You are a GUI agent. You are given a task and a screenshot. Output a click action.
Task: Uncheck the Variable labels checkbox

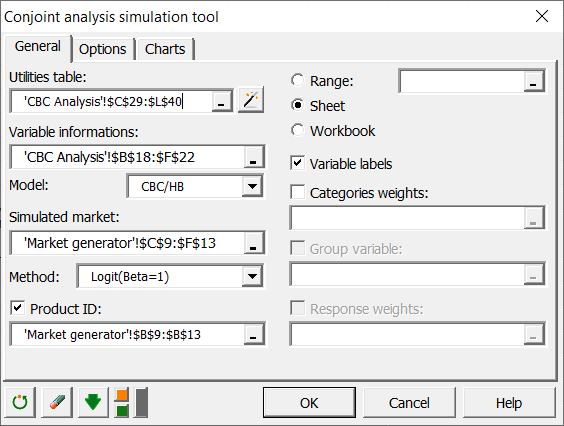tap(297, 163)
